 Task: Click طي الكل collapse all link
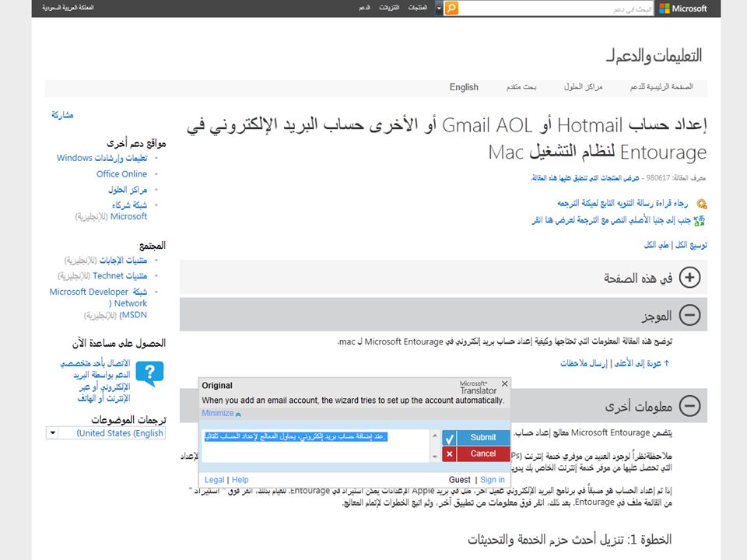657,245
